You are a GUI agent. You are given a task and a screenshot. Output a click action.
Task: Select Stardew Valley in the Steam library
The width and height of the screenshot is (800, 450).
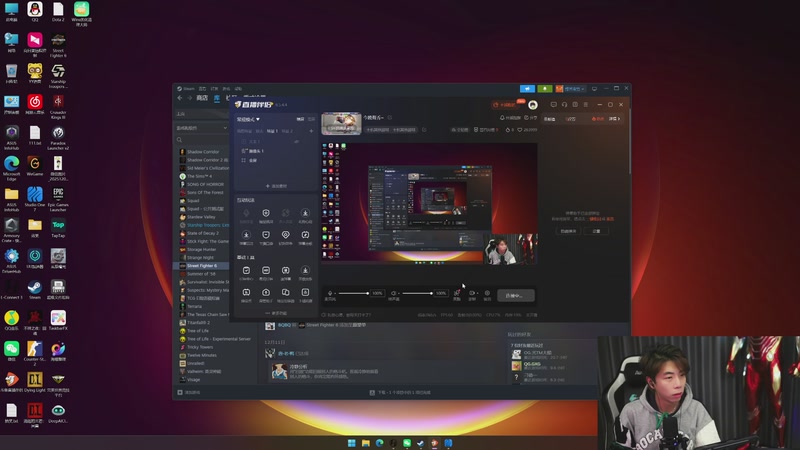coord(201,217)
